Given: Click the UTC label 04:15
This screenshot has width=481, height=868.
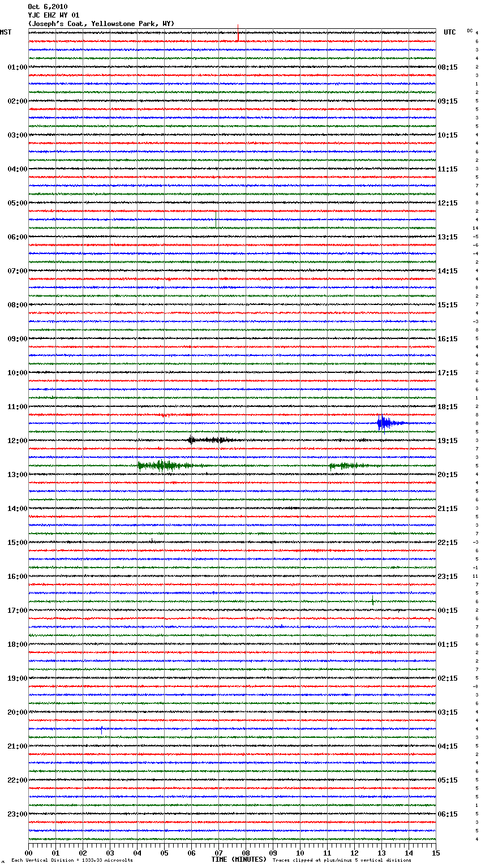Looking at the screenshot, I should [448, 746].
